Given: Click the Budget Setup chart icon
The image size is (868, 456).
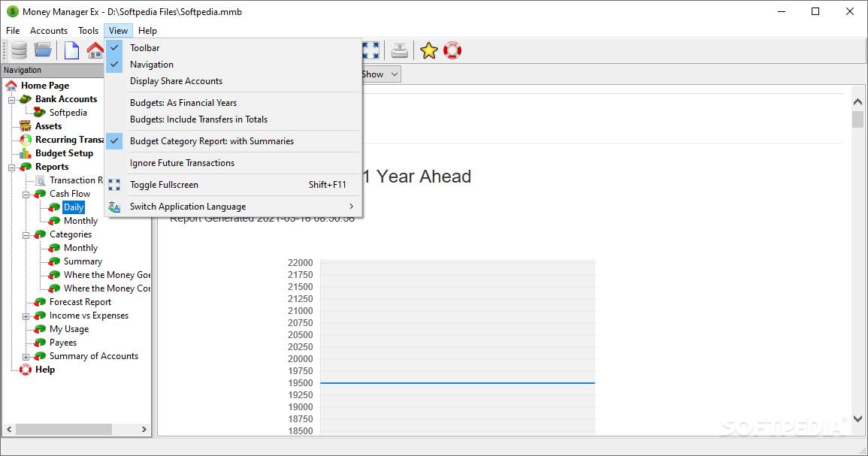Looking at the screenshot, I should coord(26,153).
